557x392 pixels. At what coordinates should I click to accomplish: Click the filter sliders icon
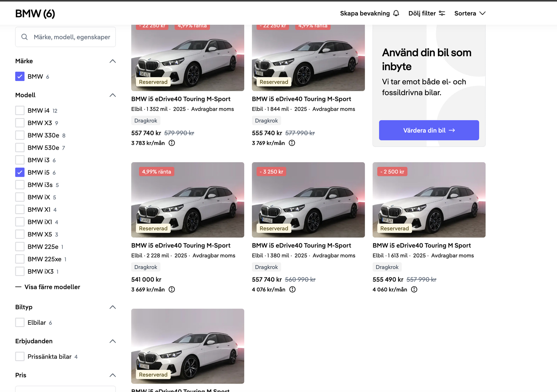(x=442, y=13)
